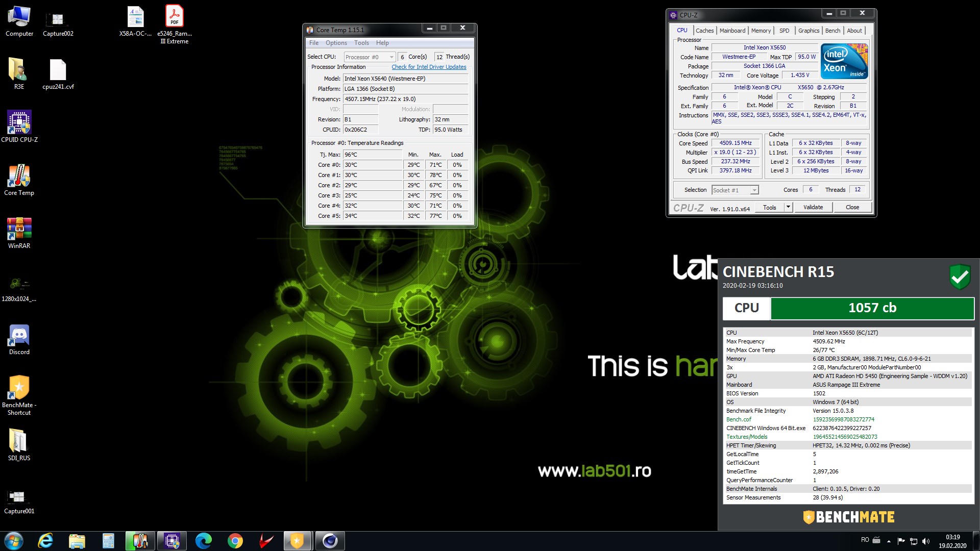Open the Action Center flag icon
980x551 pixels.
[x=901, y=541]
